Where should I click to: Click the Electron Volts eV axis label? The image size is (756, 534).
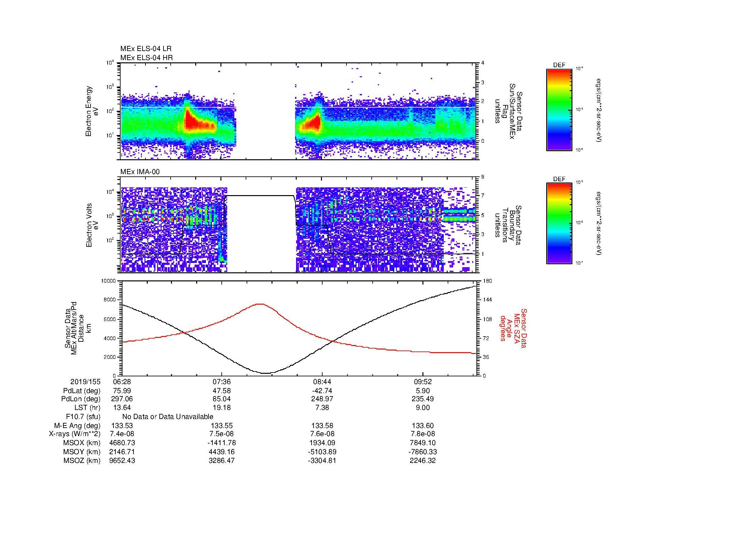tap(92, 225)
